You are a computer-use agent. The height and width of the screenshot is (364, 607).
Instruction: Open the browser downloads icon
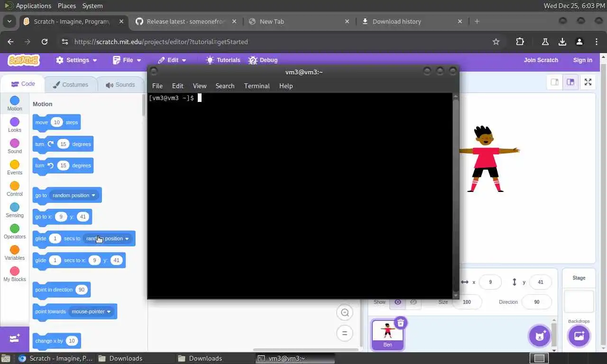[562, 42]
